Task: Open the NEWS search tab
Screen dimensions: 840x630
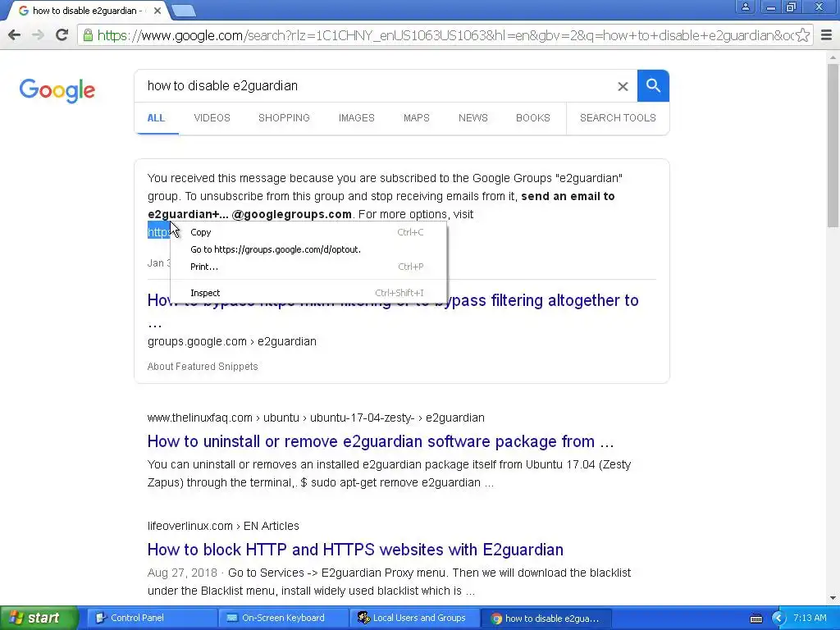Action: pos(473,118)
